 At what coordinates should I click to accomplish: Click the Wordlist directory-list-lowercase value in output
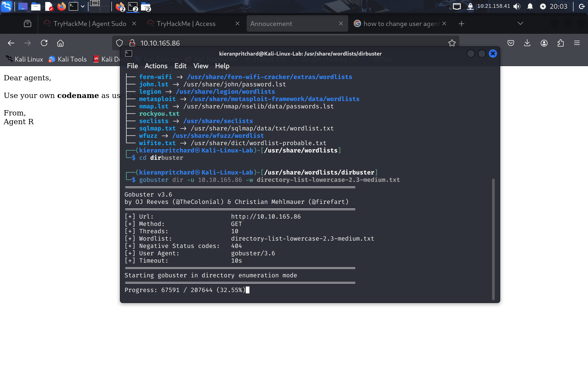point(302,239)
